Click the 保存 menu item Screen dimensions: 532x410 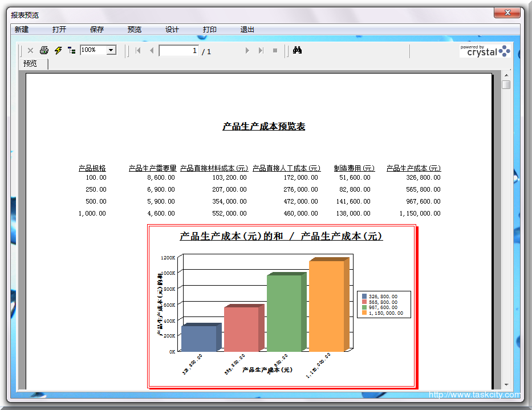(97, 30)
